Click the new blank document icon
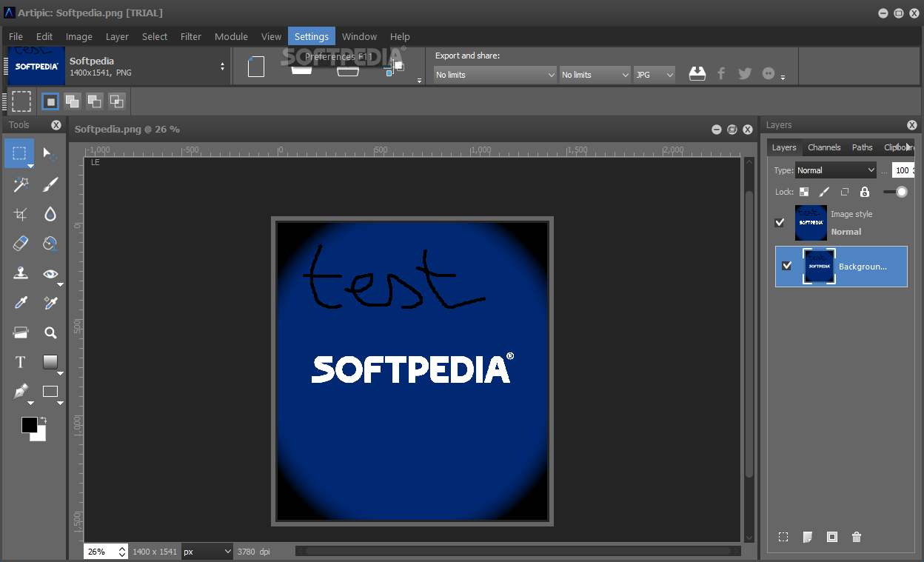Screen dimensions: 924x562 pyautogui.click(x=256, y=67)
